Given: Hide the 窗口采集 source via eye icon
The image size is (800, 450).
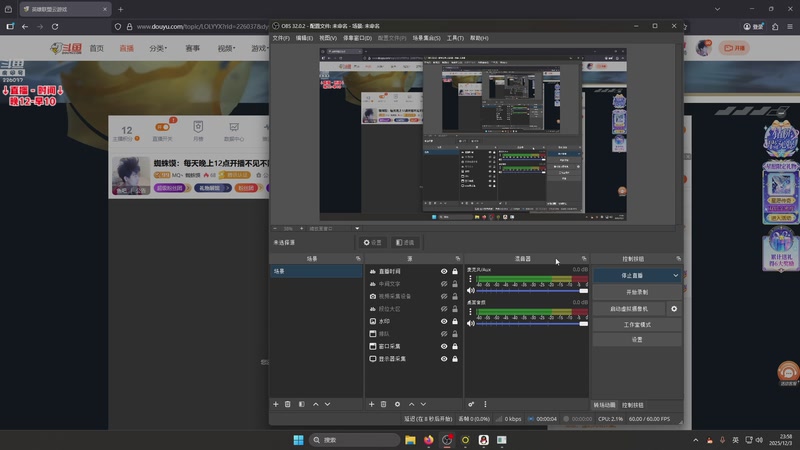Looking at the screenshot, I should click(x=444, y=346).
